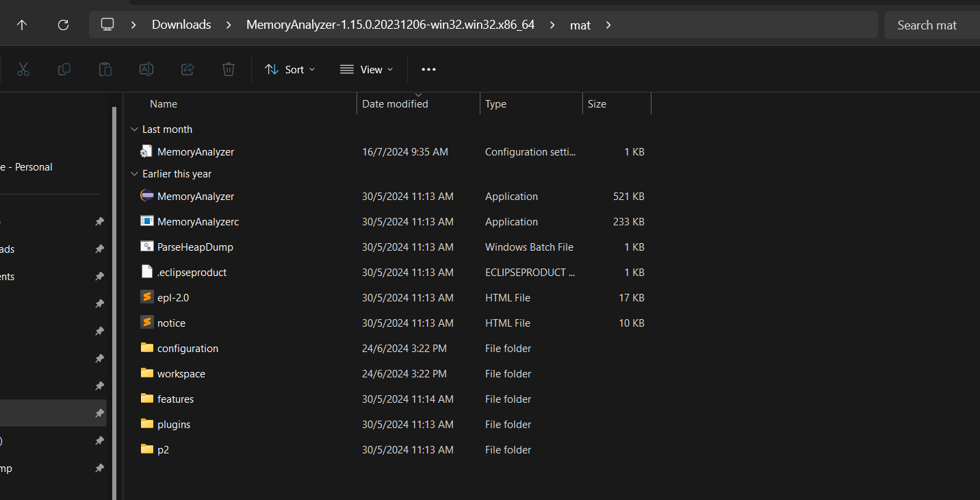The image size is (980, 500).
Task: Click configuration folder name
Action: coord(188,349)
